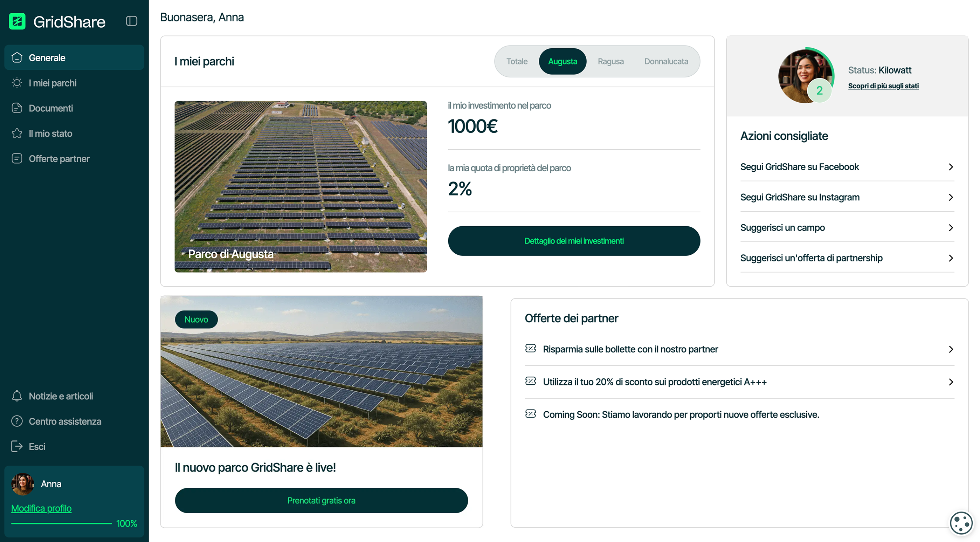Click the Esci logout icon

tap(17, 446)
